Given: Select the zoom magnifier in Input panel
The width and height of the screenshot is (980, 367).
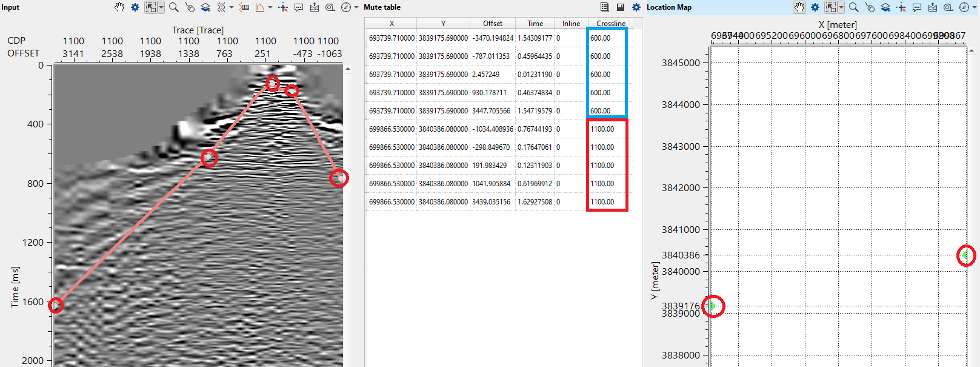Looking at the screenshot, I should click(174, 7).
